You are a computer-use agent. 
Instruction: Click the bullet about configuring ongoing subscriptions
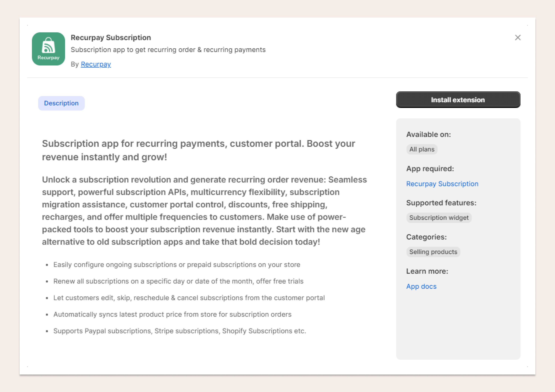(177, 265)
